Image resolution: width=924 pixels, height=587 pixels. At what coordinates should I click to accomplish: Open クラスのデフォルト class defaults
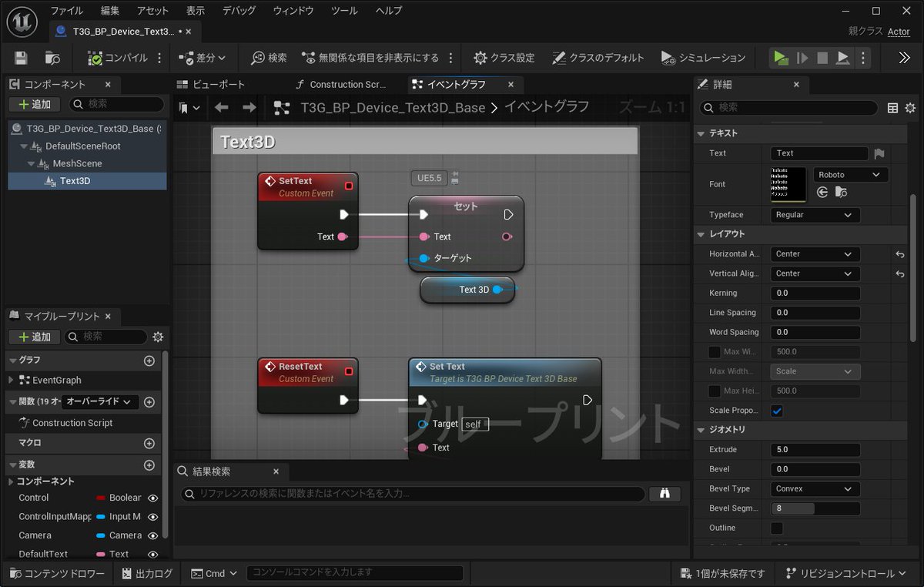click(598, 58)
